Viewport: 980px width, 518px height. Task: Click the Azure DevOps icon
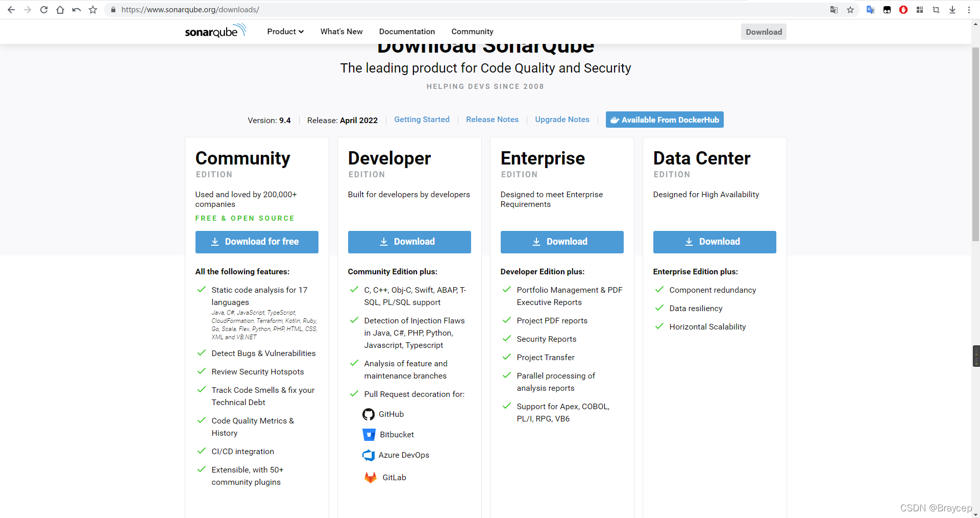click(369, 455)
